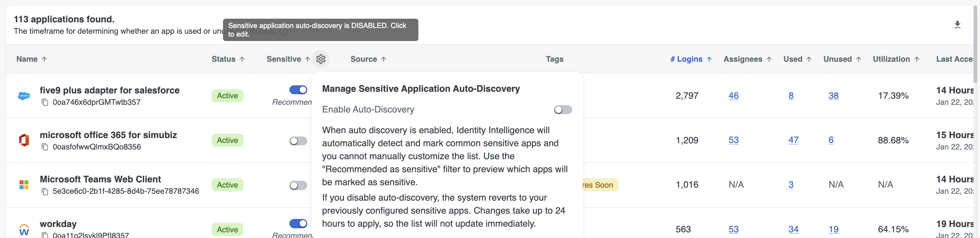Open the 46 assignees link for five9

pos(733,96)
